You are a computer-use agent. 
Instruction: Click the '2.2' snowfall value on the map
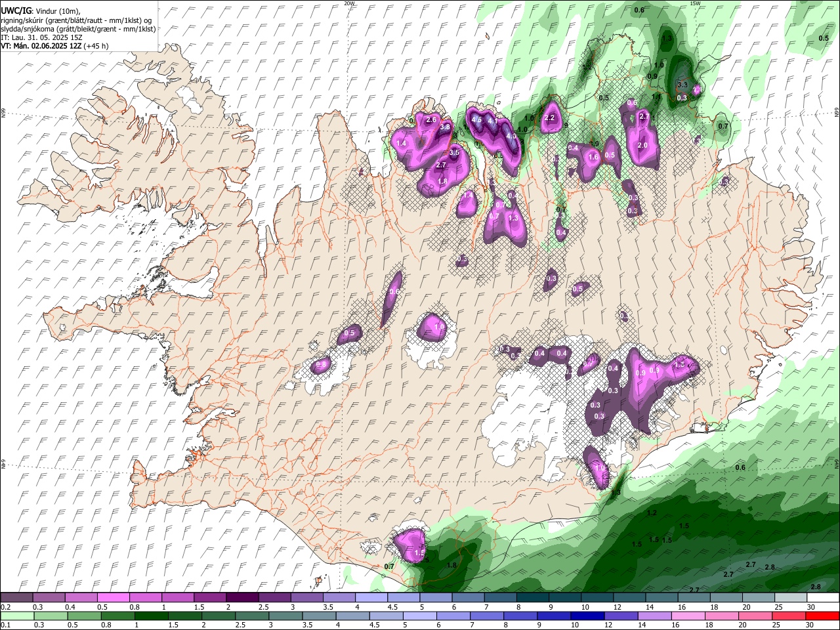coord(550,118)
